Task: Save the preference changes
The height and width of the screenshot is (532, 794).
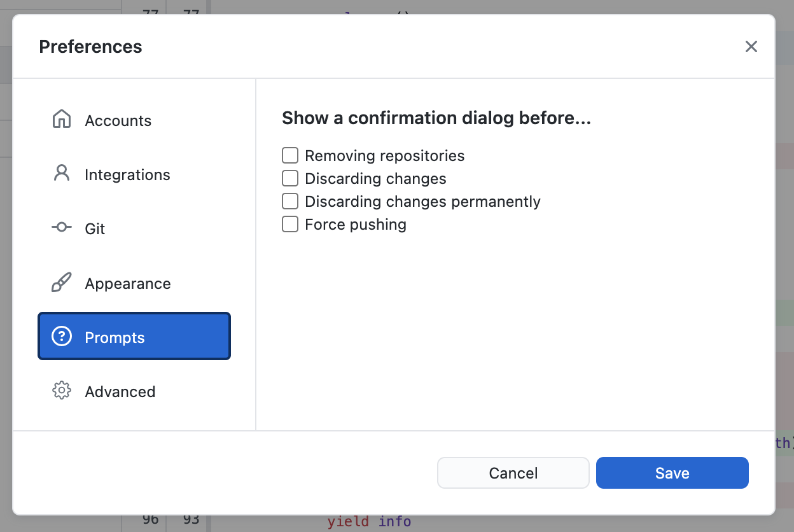Action: coord(672,473)
